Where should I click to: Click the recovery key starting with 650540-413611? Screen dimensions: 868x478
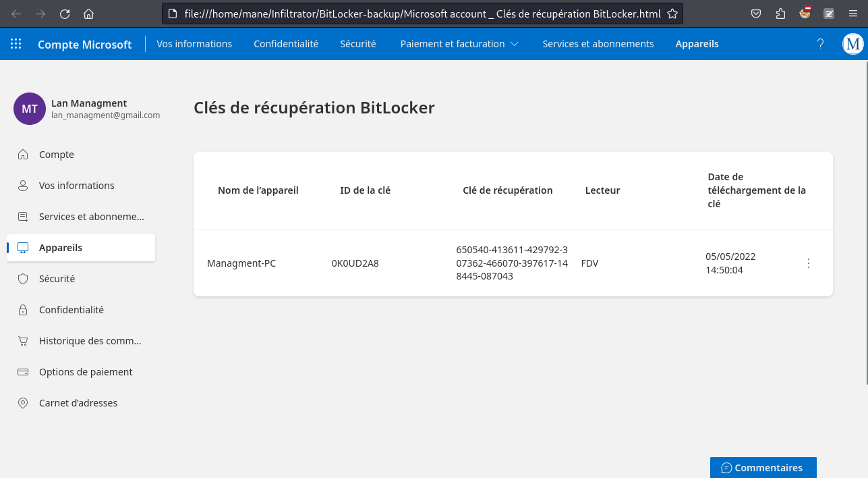(x=512, y=263)
